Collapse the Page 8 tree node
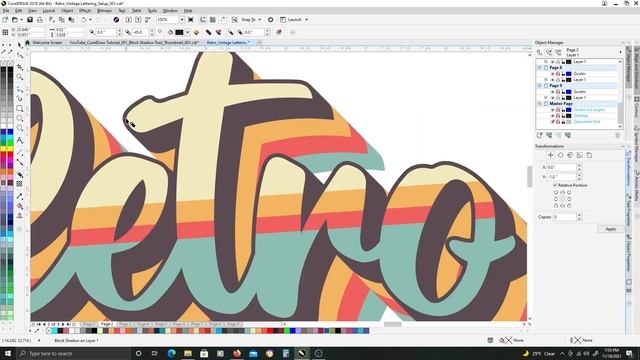Screen dimensions: 640x360 540,68
